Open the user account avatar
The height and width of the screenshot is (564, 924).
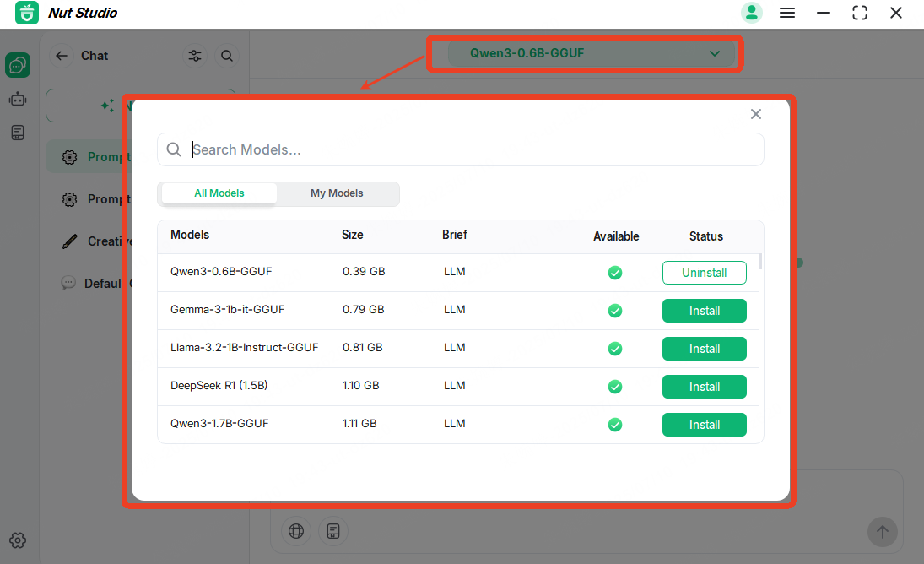(751, 13)
